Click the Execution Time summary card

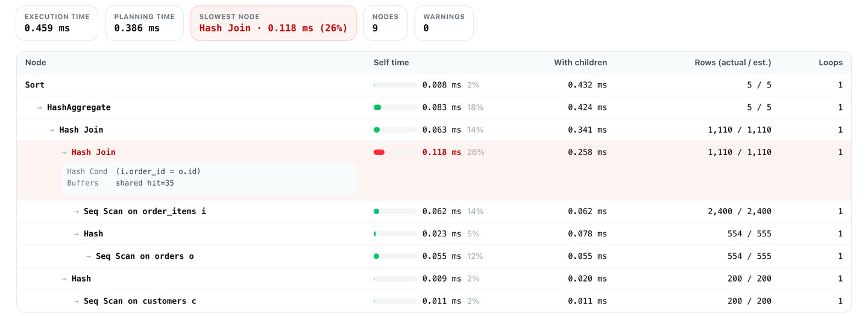click(x=57, y=23)
